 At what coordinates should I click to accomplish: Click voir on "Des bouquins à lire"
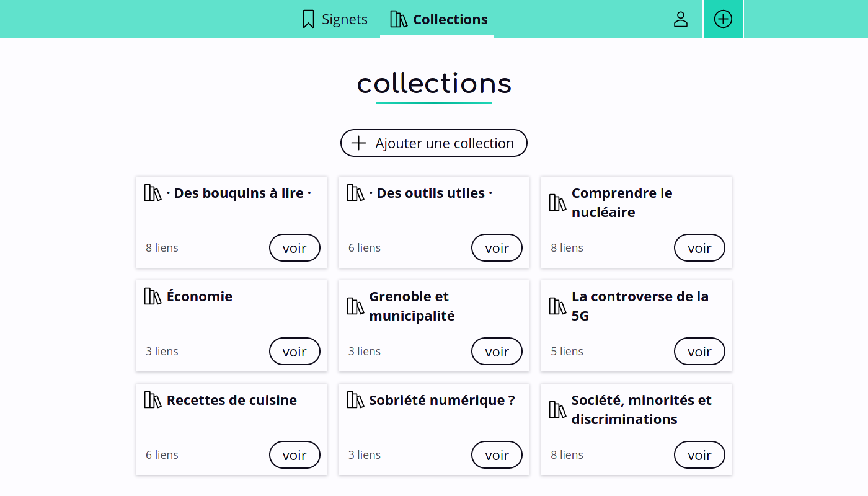[294, 247]
